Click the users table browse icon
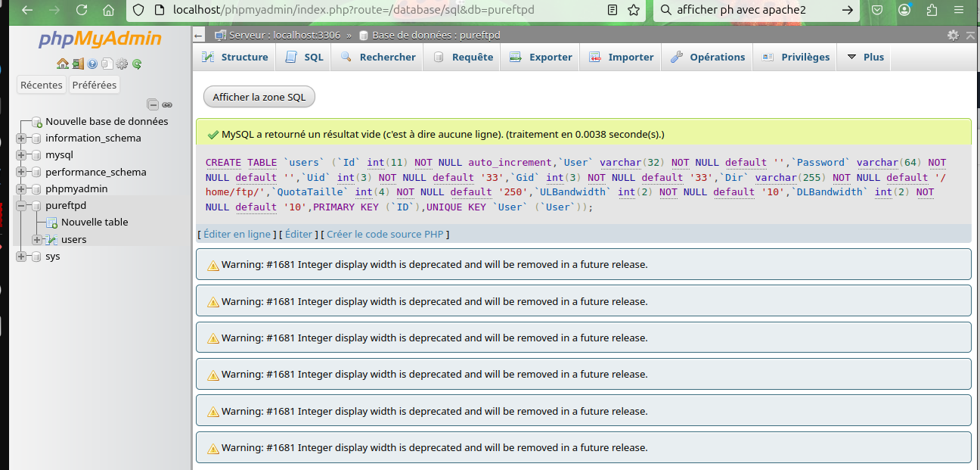 click(51, 239)
